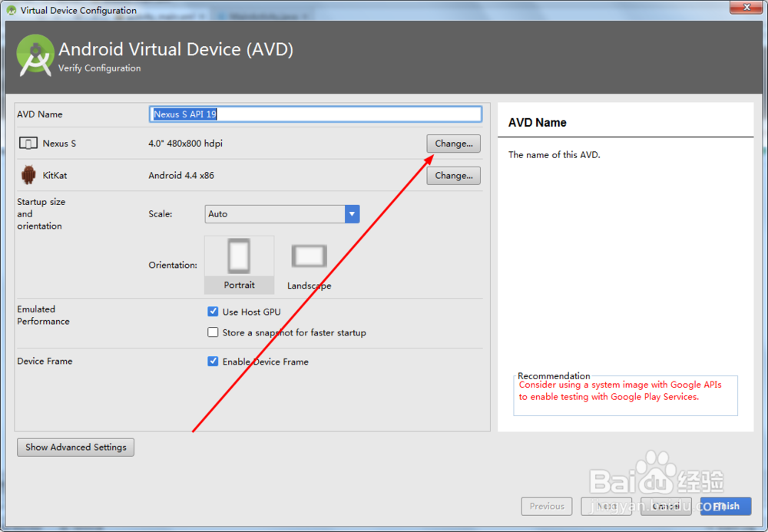This screenshot has width=768, height=532.
Task: Open the Scale dropdown menu
Action: (276, 213)
